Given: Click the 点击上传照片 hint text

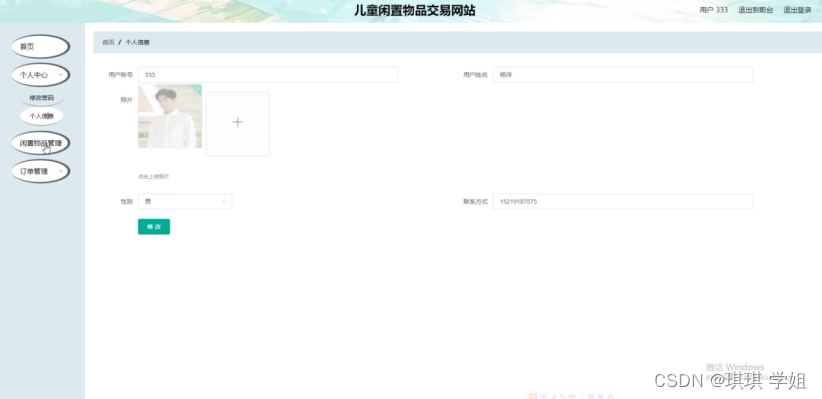Looking at the screenshot, I should coord(154,177).
